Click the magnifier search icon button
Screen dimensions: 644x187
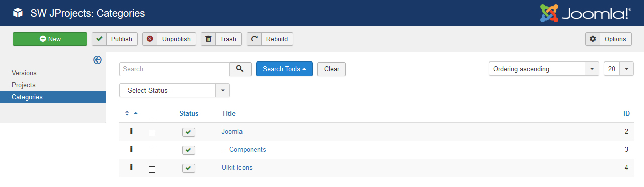[x=240, y=69]
